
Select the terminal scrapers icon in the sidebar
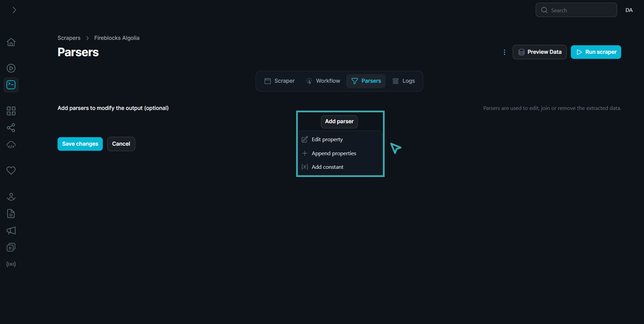[11, 85]
